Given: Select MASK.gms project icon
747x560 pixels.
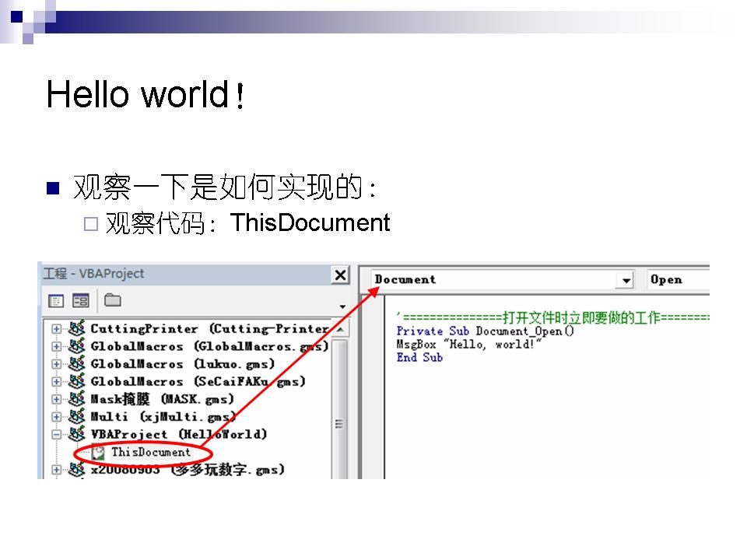Looking at the screenshot, I should [76, 398].
